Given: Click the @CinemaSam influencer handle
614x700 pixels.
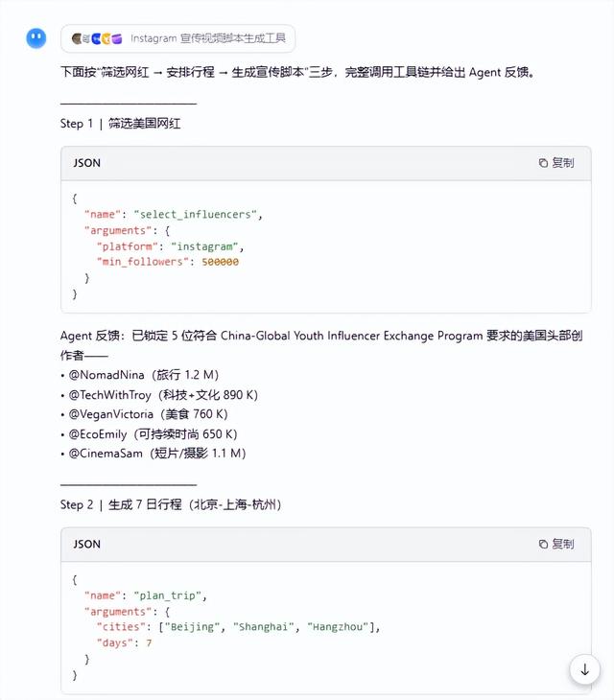Looking at the screenshot, I should pos(106,454).
